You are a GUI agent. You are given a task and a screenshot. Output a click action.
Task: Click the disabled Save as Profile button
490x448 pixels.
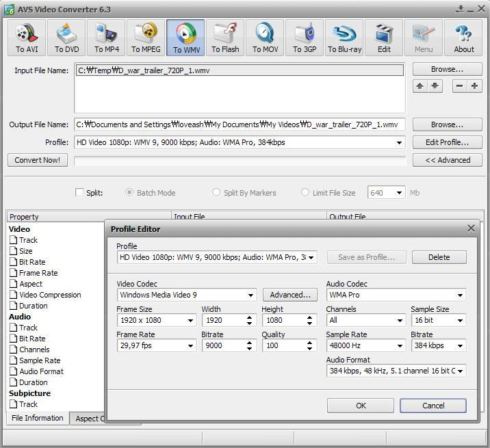tap(367, 257)
